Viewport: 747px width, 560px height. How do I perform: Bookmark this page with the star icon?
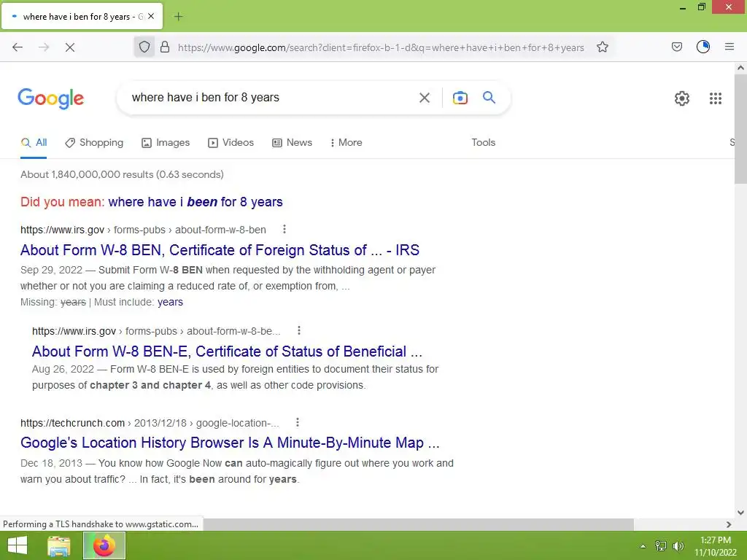pos(603,47)
